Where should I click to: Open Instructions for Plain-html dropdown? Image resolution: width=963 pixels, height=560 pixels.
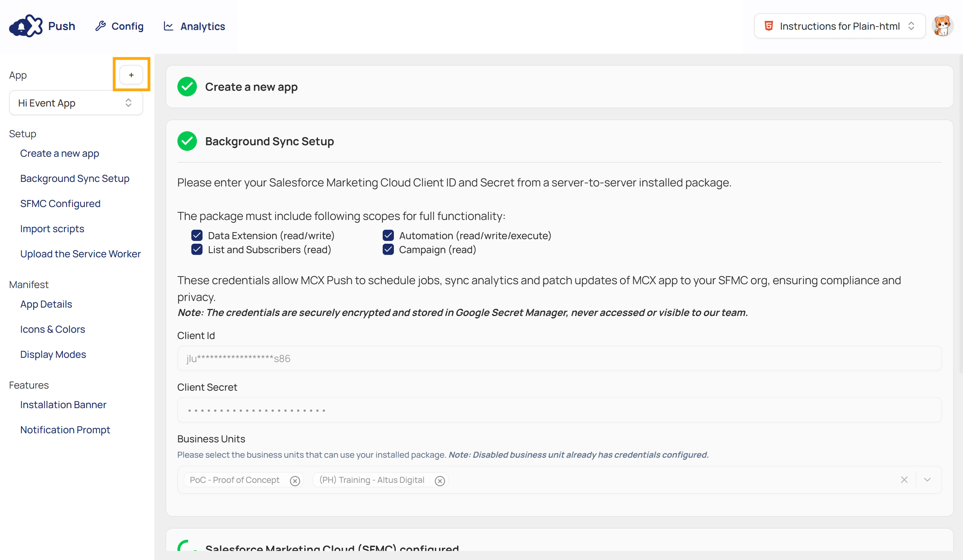839,26
